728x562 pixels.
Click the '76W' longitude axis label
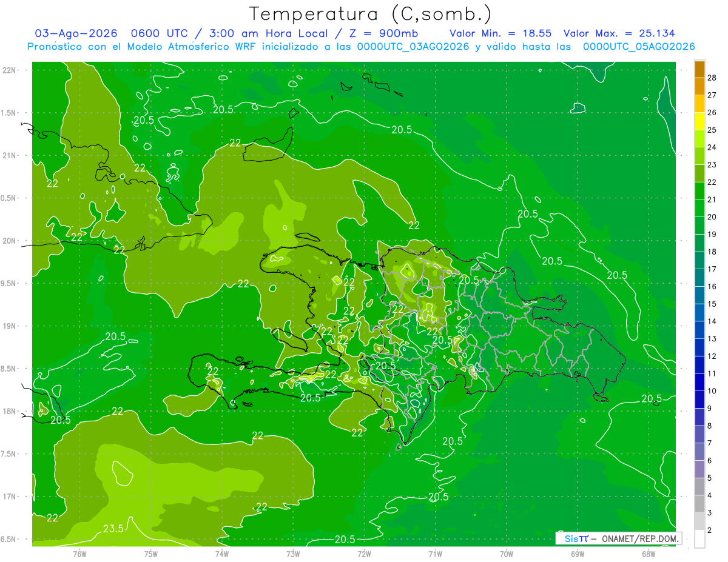coord(79,554)
